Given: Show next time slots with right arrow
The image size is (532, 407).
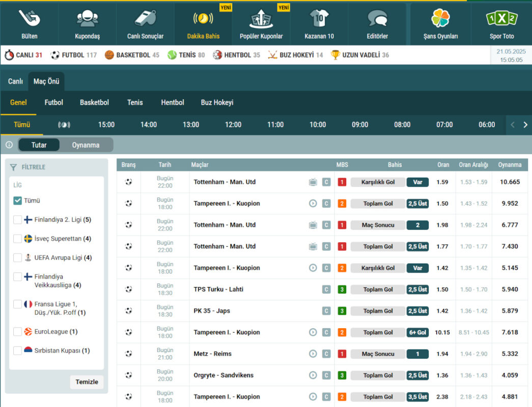Looking at the screenshot, I should tap(525, 125).
